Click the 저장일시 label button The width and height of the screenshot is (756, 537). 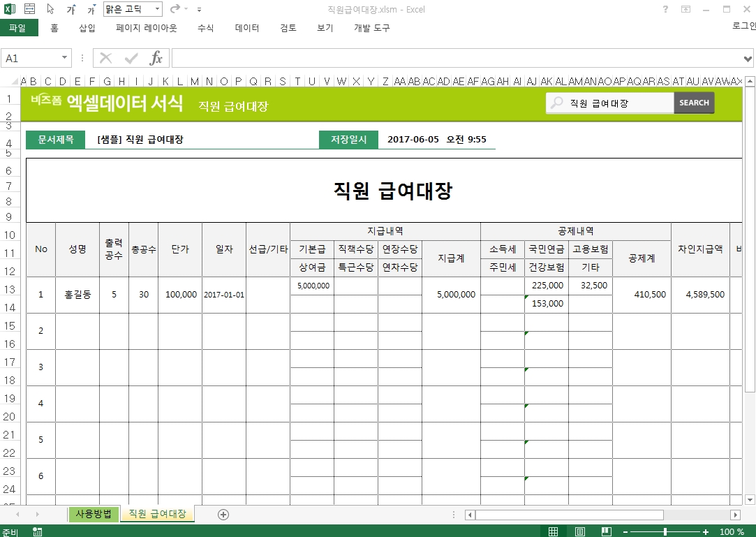[348, 140]
